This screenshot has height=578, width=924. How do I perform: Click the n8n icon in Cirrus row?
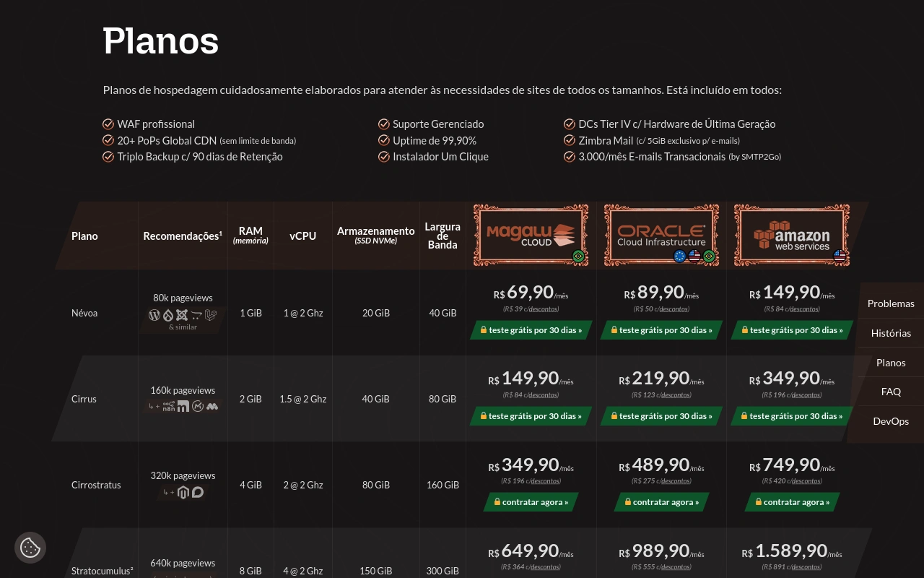pos(168,407)
